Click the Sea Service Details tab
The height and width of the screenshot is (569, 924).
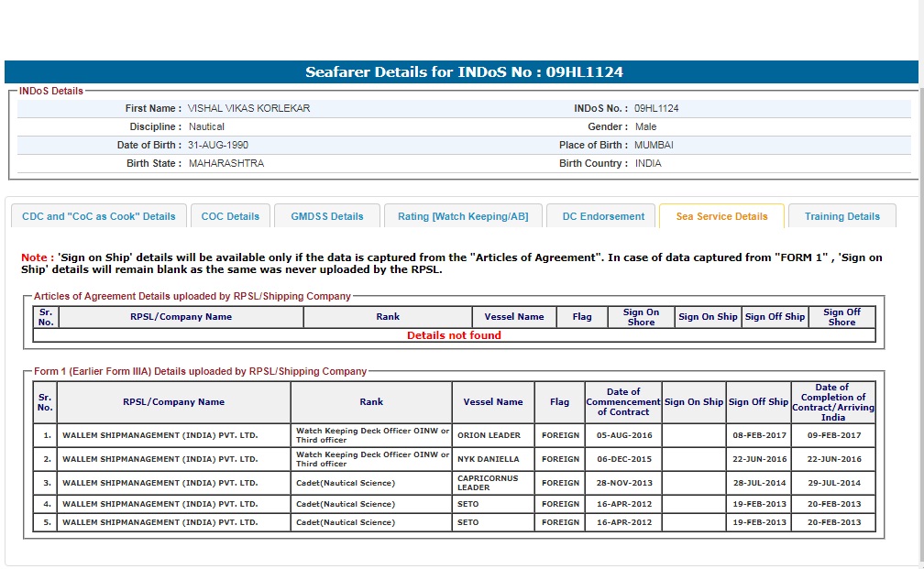coord(721,216)
